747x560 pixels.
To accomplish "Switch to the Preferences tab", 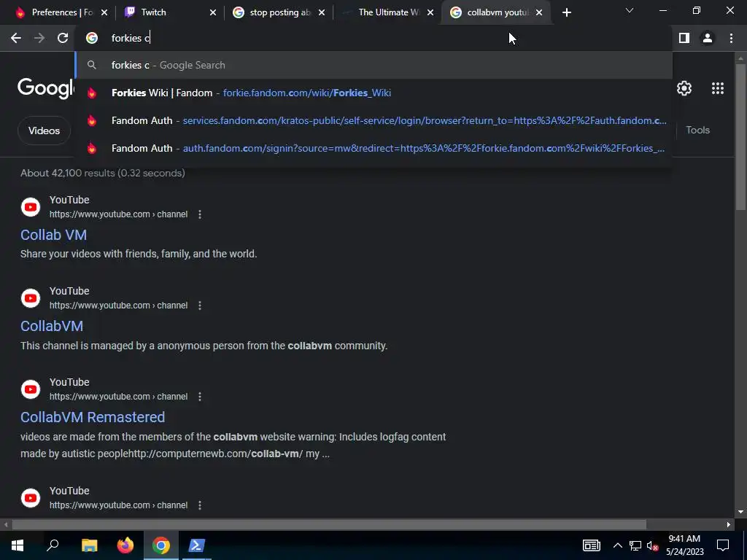I will pos(62,12).
